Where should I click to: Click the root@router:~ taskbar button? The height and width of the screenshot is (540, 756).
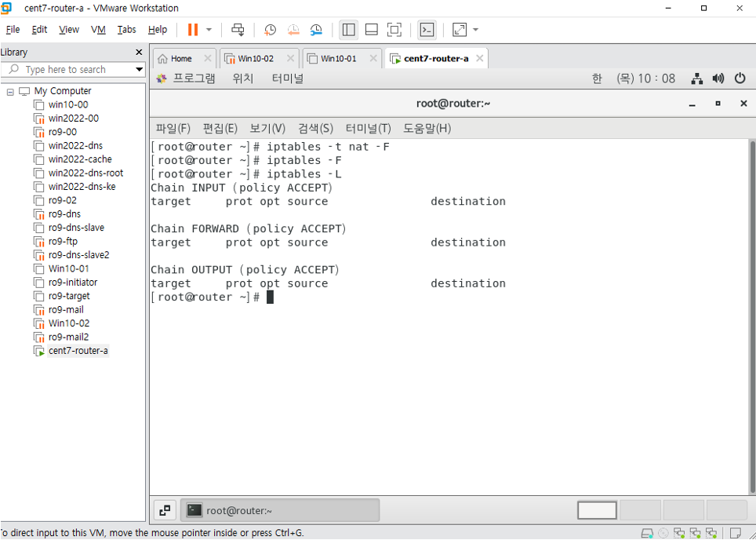(280, 510)
